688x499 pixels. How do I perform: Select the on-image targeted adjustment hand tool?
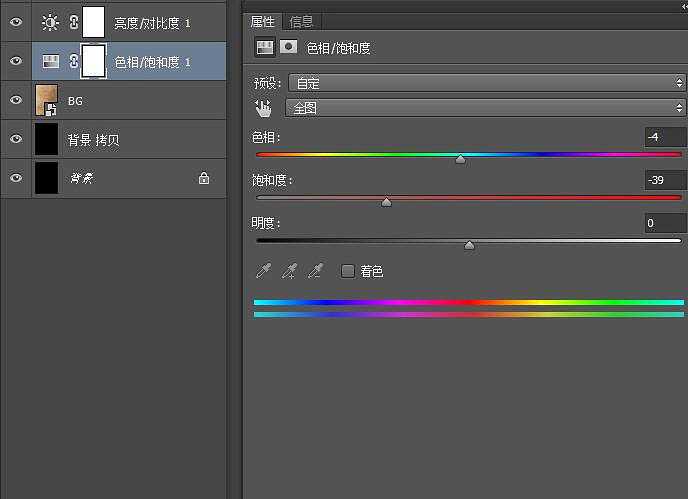coord(264,107)
